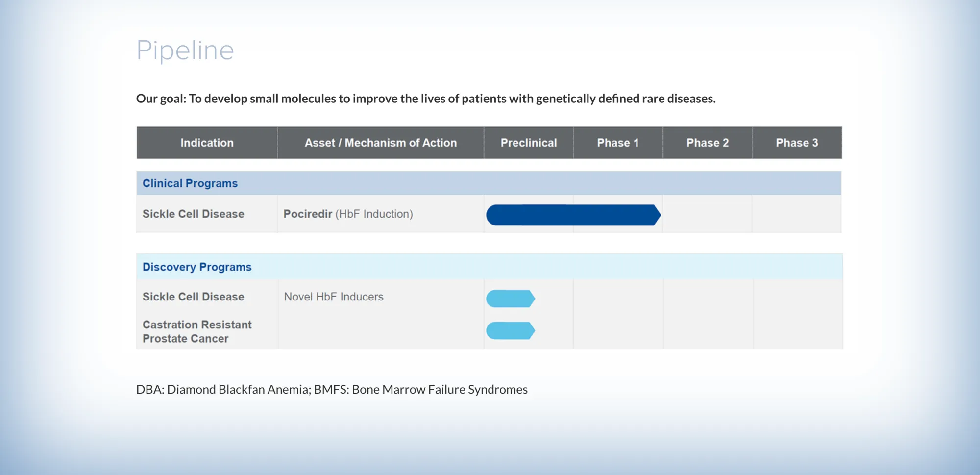The height and width of the screenshot is (475, 980).
Task: Click the Pociredir (HbF Induction) asset
Action: click(348, 214)
